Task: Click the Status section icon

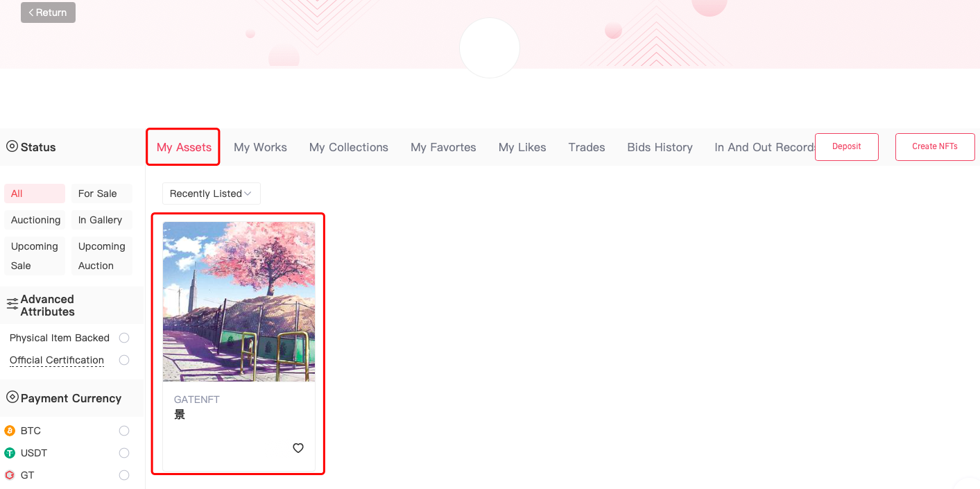Action: click(x=12, y=146)
